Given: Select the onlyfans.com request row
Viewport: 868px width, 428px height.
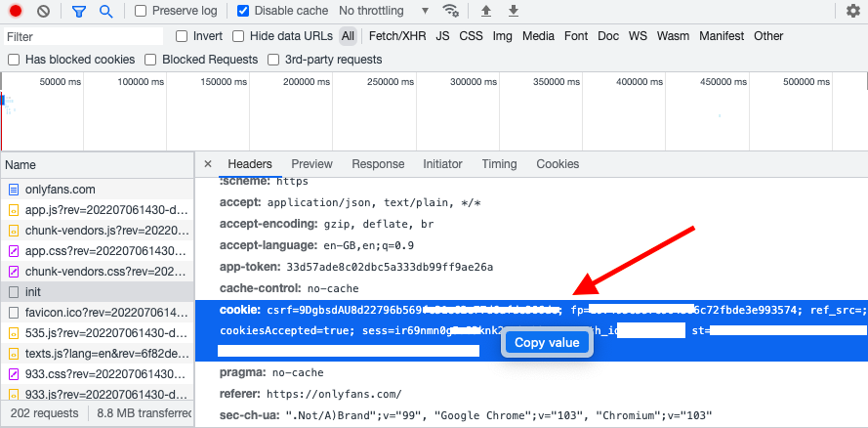Looking at the screenshot, I should pos(97,190).
